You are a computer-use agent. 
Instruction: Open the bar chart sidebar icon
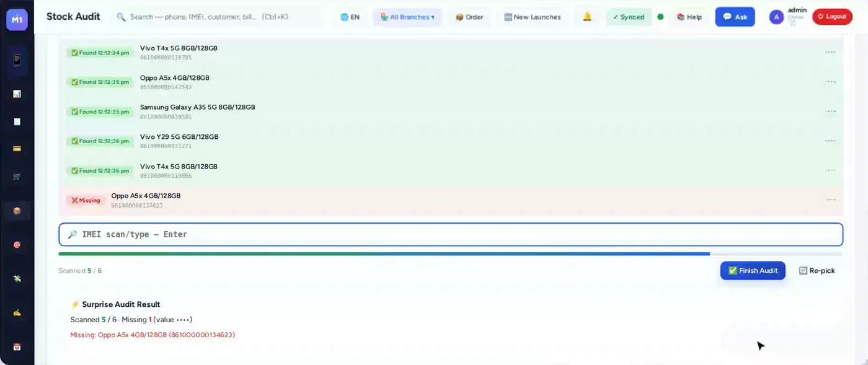tap(17, 94)
